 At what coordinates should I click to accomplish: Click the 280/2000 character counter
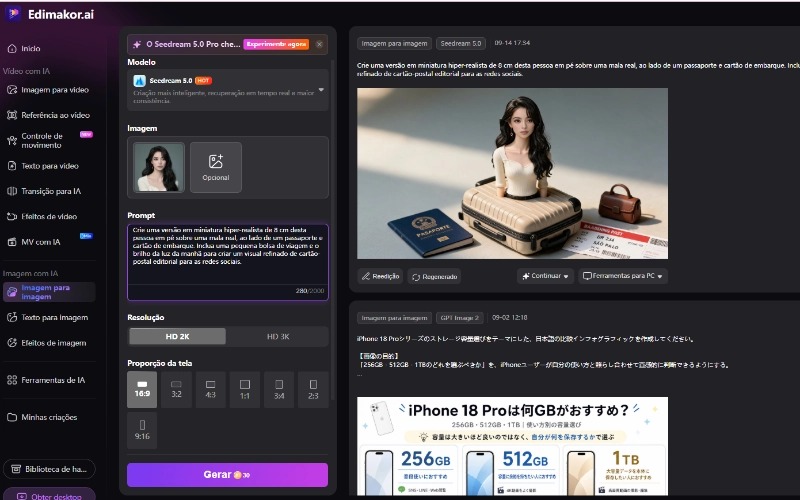310,291
